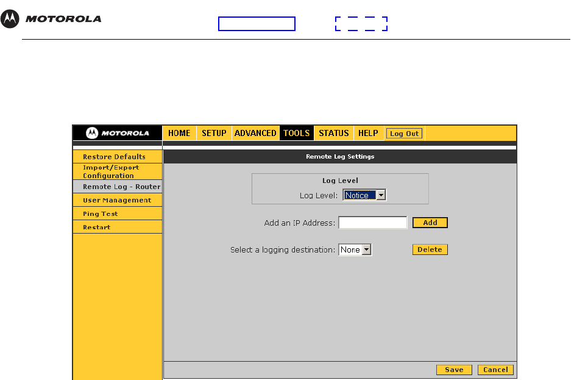Open the Restart page
The width and height of the screenshot is (588, 380).
118,227
